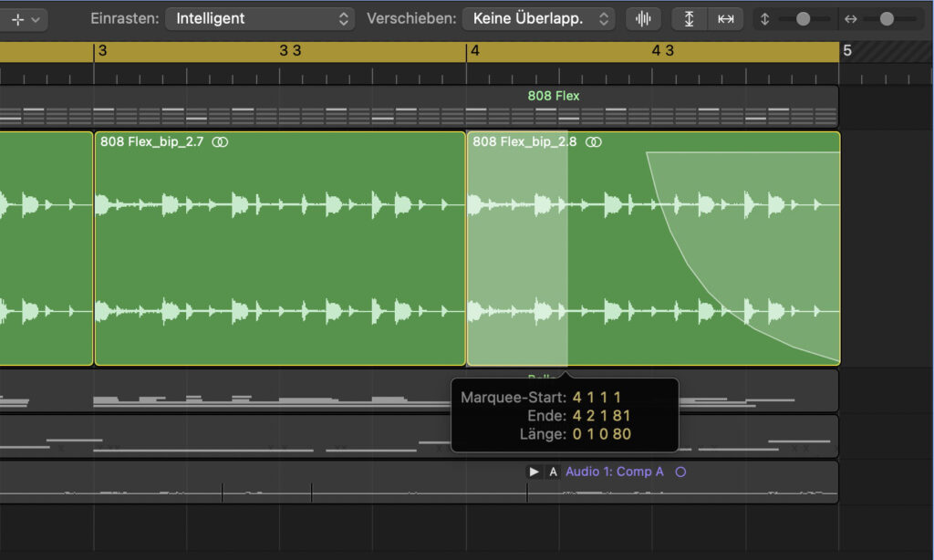Adjust the horizontal zoom slider knob
Image resolution: width=934 pixels, height=560 pixels.
pyautogui.click(x=887, y=19)
